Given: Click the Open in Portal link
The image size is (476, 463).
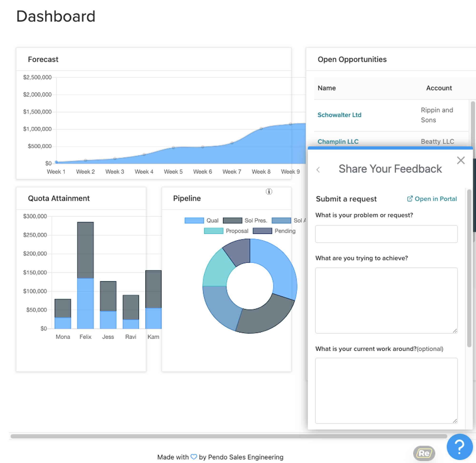Looking at the screenshot, I should click(x=432, y=199).
